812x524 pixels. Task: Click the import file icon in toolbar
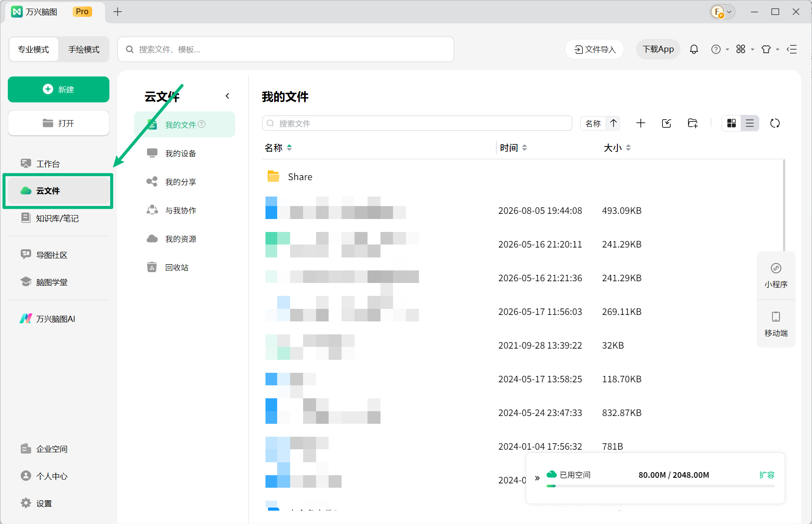click(666, 123)
